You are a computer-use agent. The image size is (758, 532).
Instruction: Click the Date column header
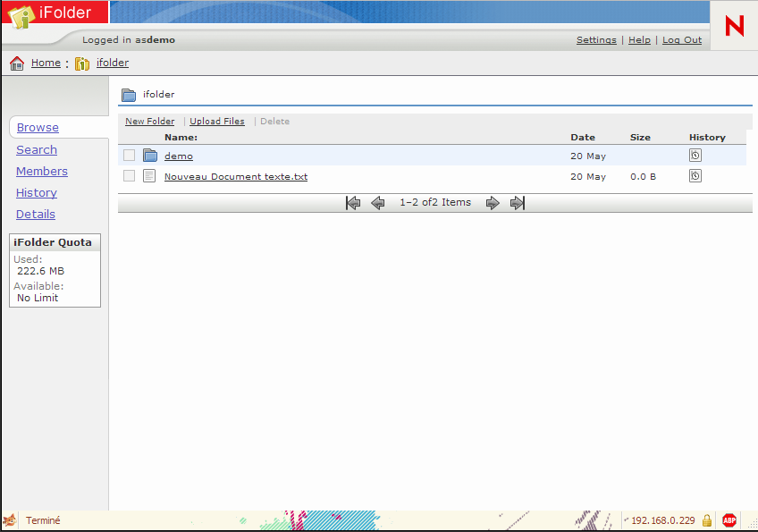[x=583, y=138]
